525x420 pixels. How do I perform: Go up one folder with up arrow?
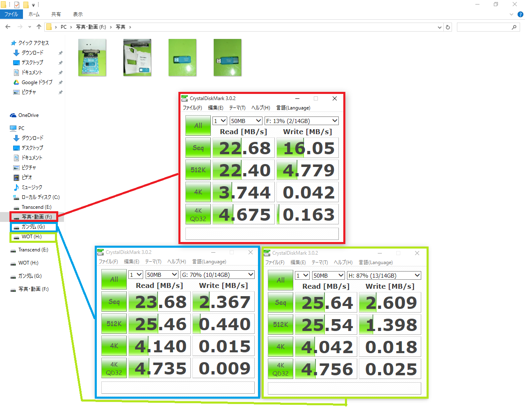pos(39,27)
